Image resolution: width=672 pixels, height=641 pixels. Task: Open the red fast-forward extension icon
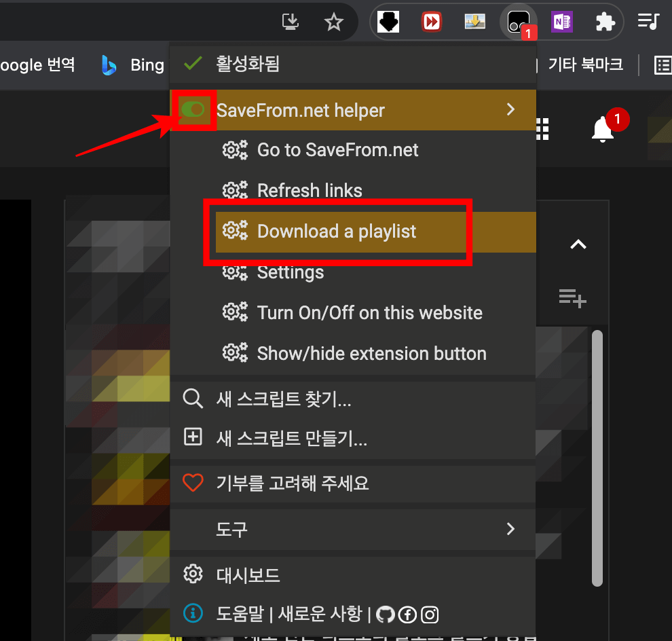[432, 22]
